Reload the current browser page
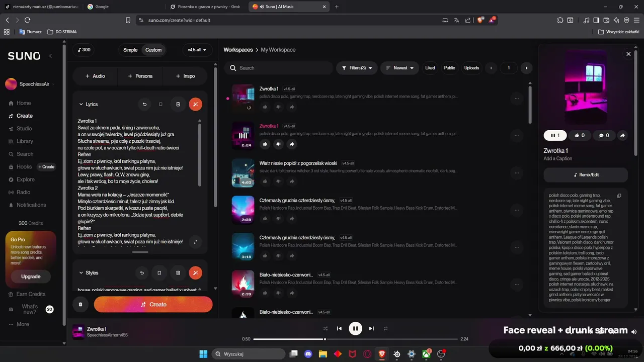 click(x=27, y=20)
